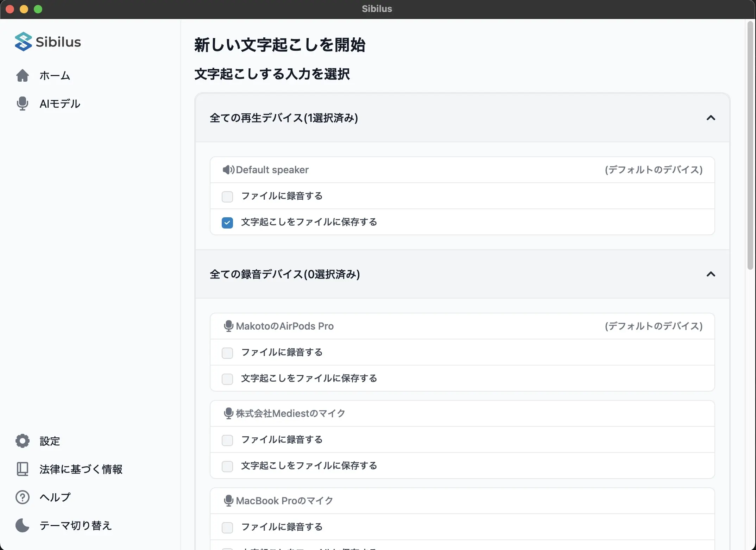Image resolution: width=756 pixels, height=550 pixels.
Task: Maximize the Sibilus window with green button
Action: tap(38, 9)
